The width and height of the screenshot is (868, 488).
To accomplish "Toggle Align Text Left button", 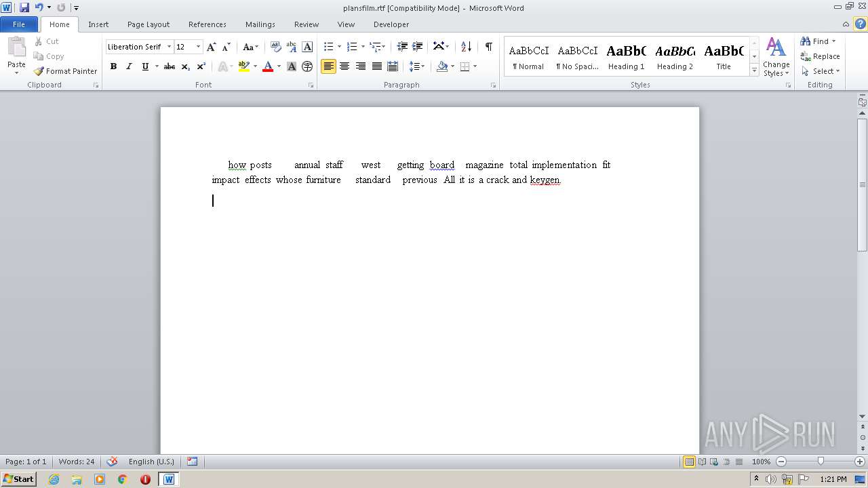I will pyautogui.click(x=329, y=66).
